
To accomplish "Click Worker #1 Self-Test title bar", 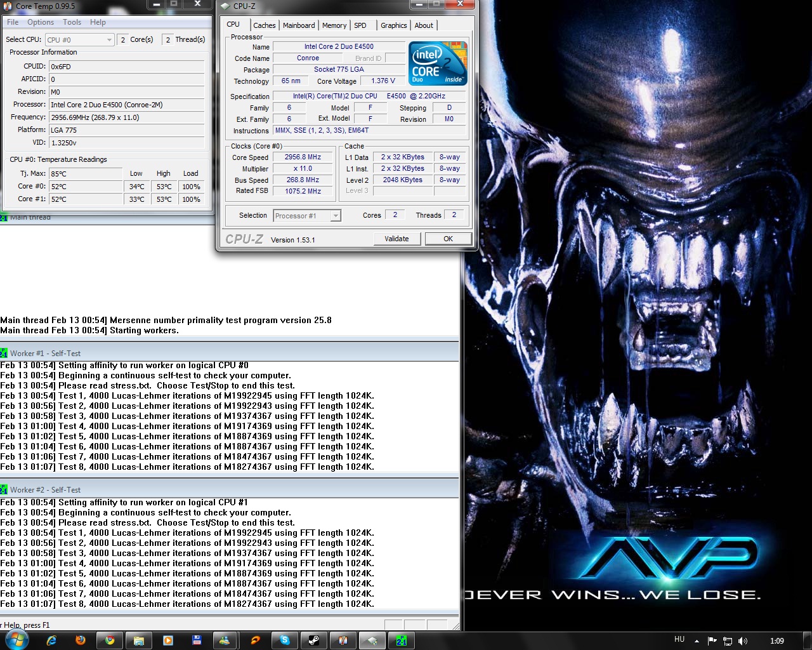I will coord(229,353).
